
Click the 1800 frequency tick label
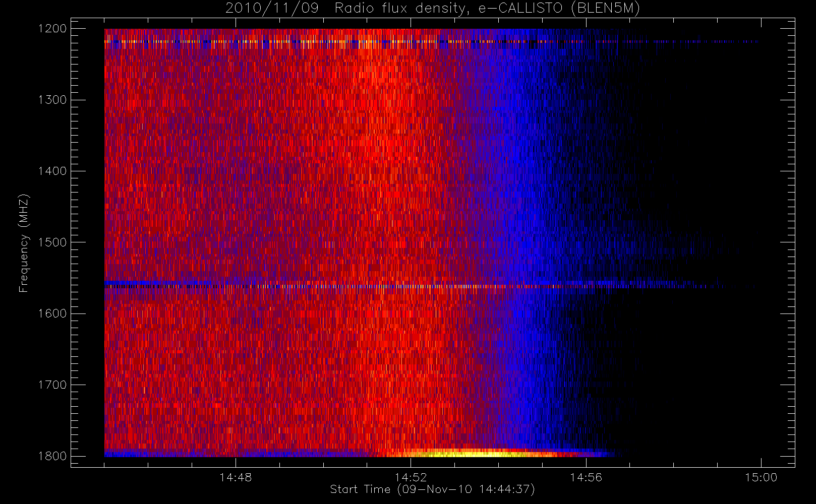tap(52, 456)
